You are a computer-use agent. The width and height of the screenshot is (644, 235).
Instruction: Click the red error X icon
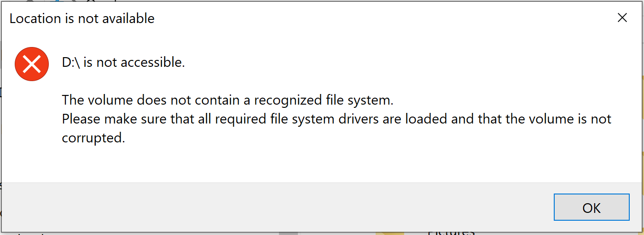tap(32, 64)
